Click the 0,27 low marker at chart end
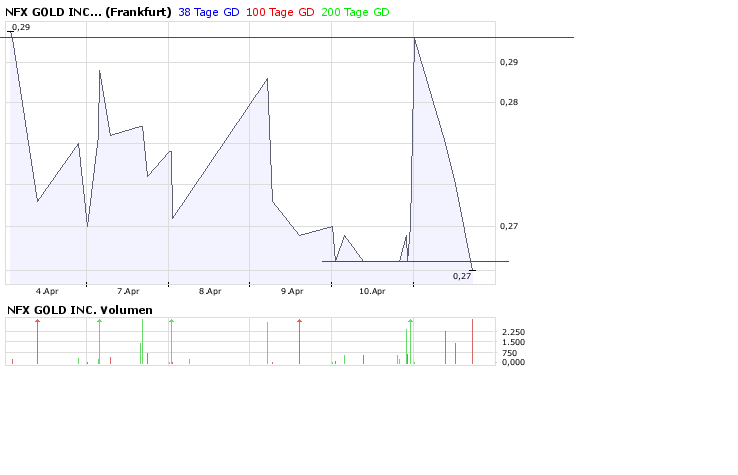This screenshot has height=475, width=738. [x=462, y=276]
